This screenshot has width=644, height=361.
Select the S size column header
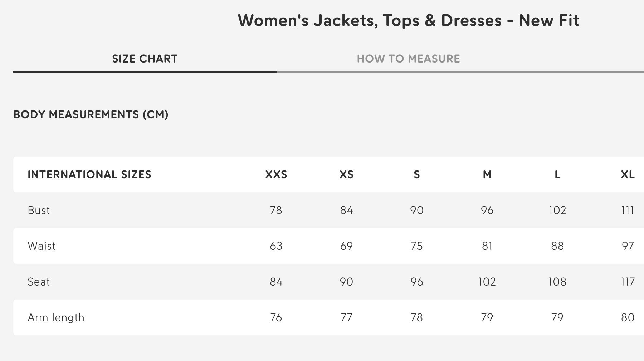pyautogui.click(x=416, y=175)
